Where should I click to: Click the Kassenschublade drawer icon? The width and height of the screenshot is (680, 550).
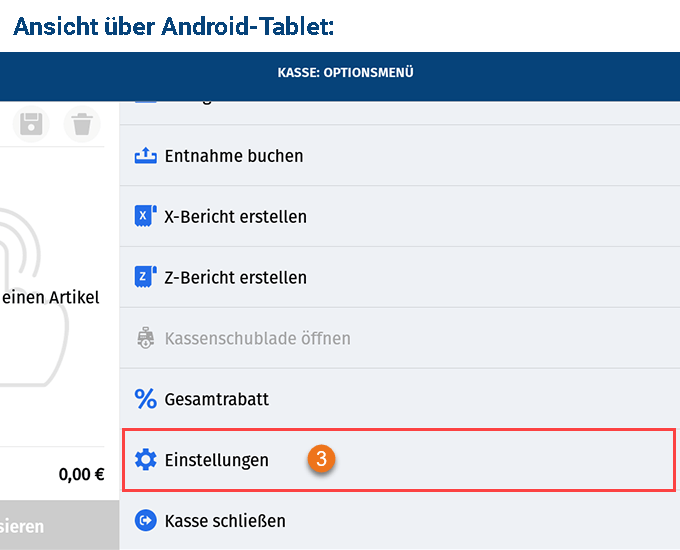point(145,338)
